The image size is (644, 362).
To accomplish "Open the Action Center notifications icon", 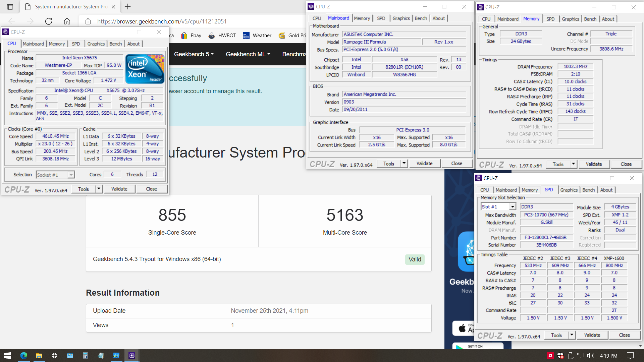I will coord(630,356).
